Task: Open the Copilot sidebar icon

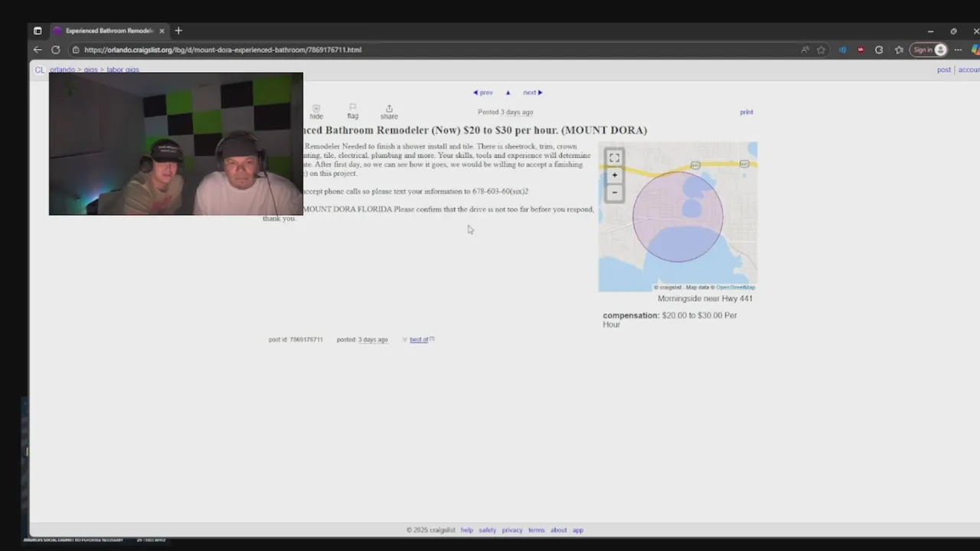Action: [975, 50]
